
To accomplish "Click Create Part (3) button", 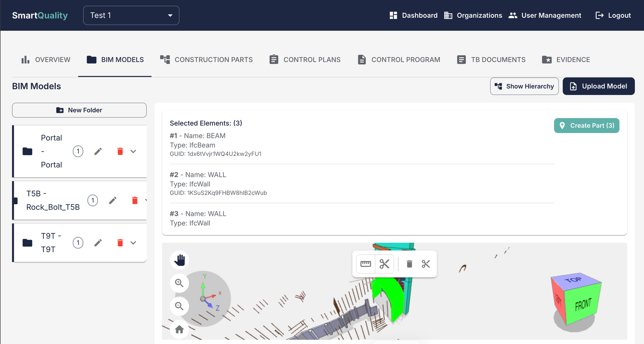I will click(586, 126).
